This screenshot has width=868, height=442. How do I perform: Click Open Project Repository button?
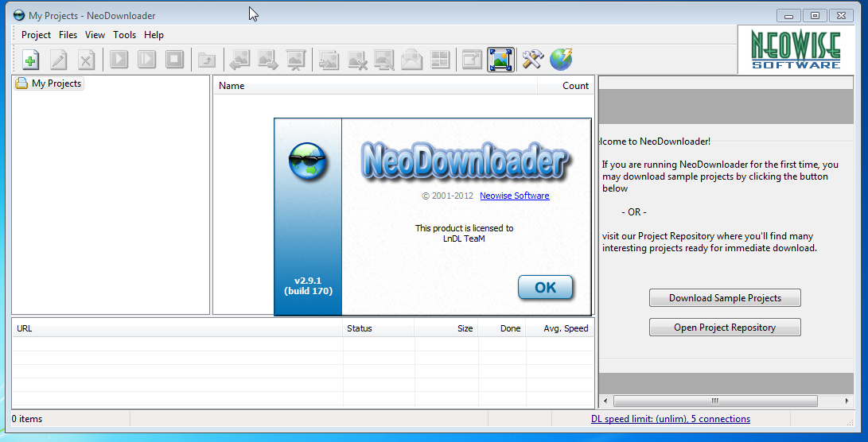pyautogui.click(x=725, y=327)
